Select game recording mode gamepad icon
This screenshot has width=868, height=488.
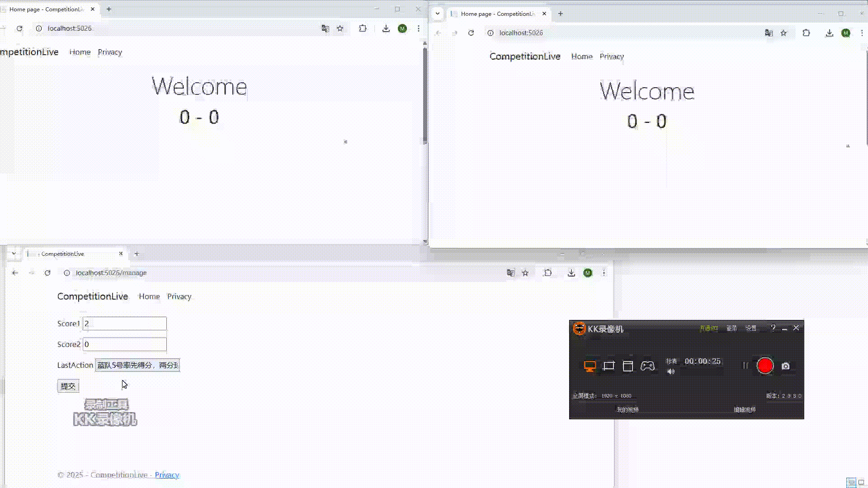(x=647, y=366)
